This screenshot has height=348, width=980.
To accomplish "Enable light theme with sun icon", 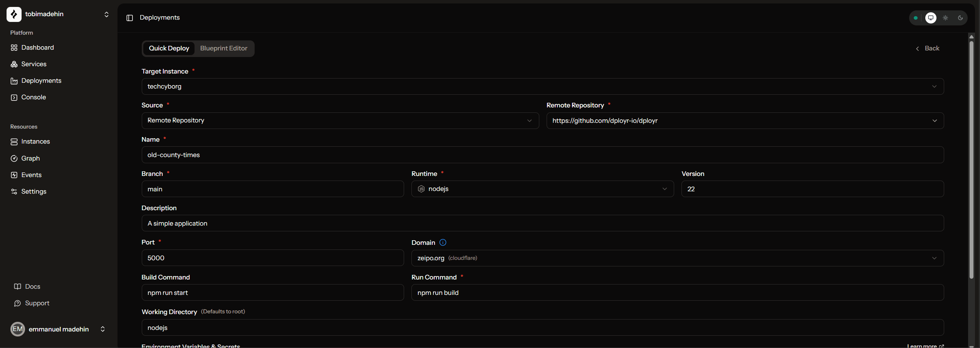I will (x=945, y=18).
